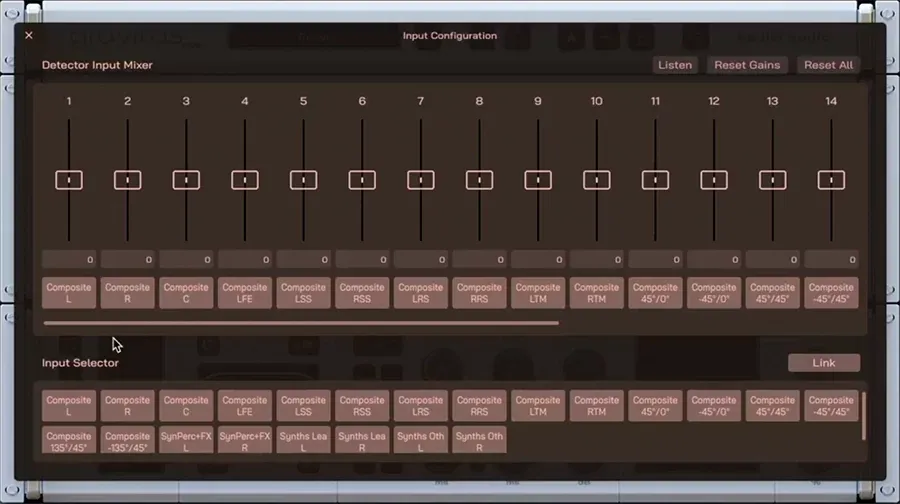Click channel 3 fader handle
900x504 pixels.
[x=186, y=180]
